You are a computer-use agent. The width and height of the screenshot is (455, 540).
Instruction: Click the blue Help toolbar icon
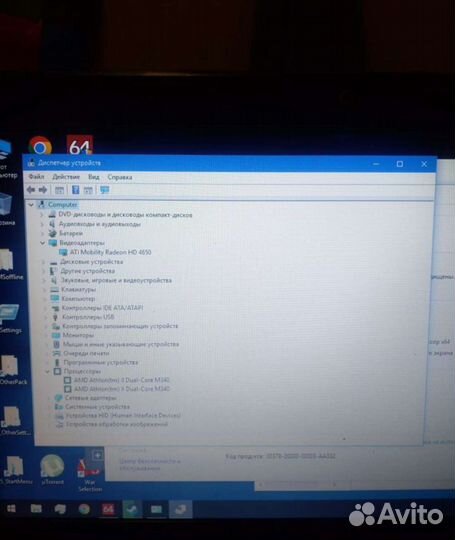[x=75, y=190]
